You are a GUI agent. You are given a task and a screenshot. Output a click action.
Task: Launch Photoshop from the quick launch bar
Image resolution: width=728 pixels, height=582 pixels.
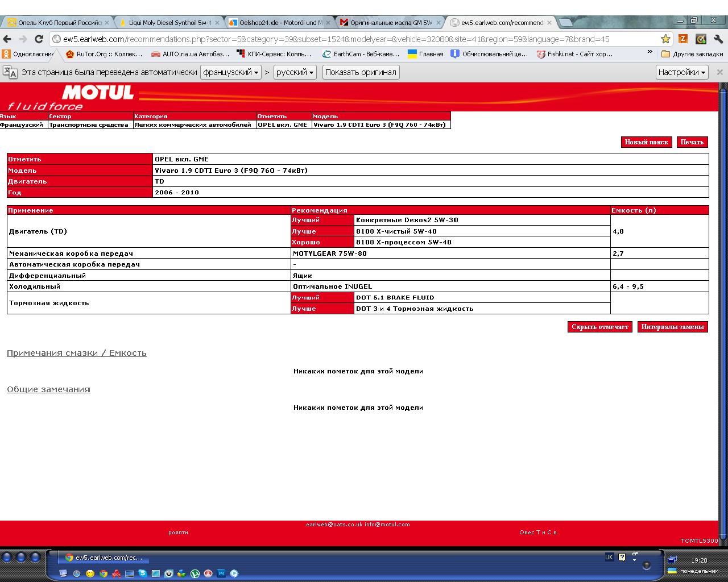(x=221, y=573)
